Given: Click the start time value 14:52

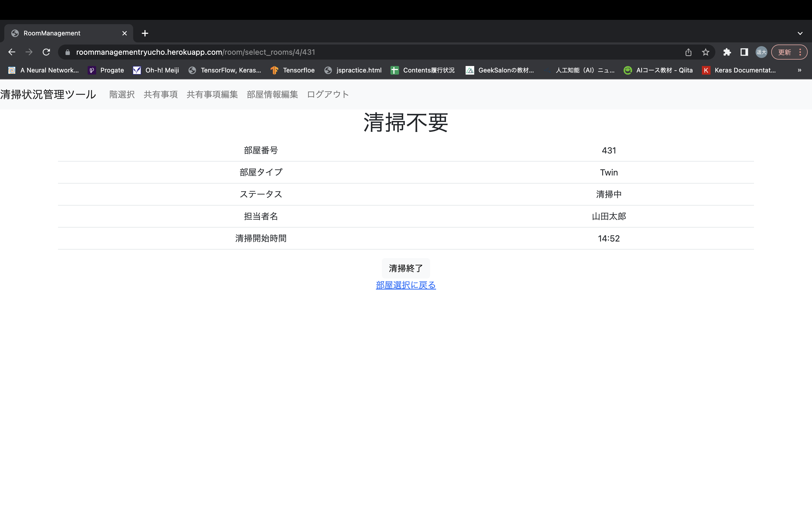Looking at the screenshot, I should point(609,238).
